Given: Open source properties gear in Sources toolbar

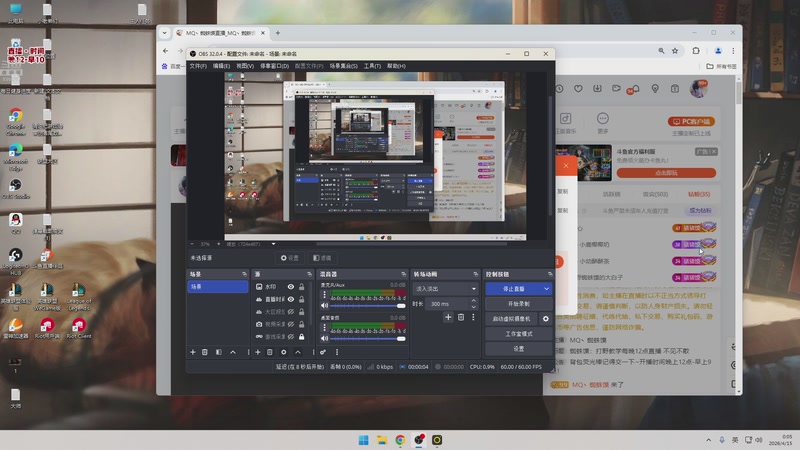Looking at the screenshot, I should 284,352.
